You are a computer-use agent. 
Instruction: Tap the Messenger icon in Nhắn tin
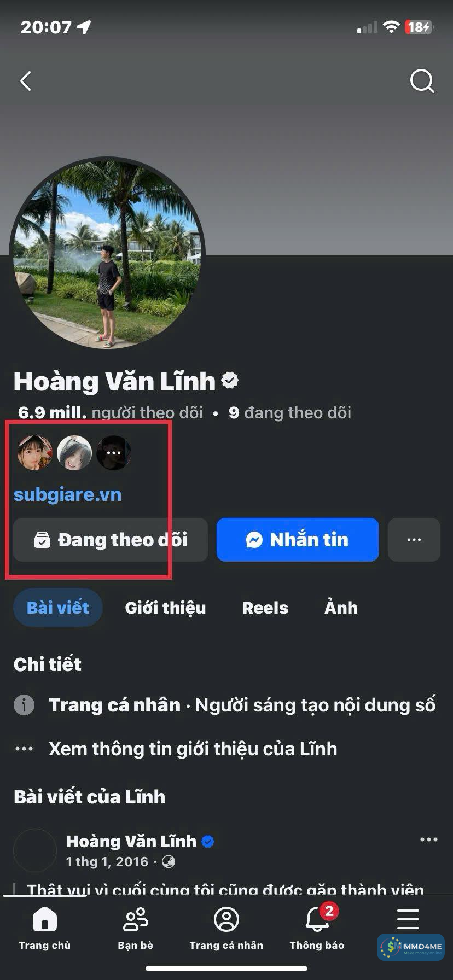pos(254,540)
